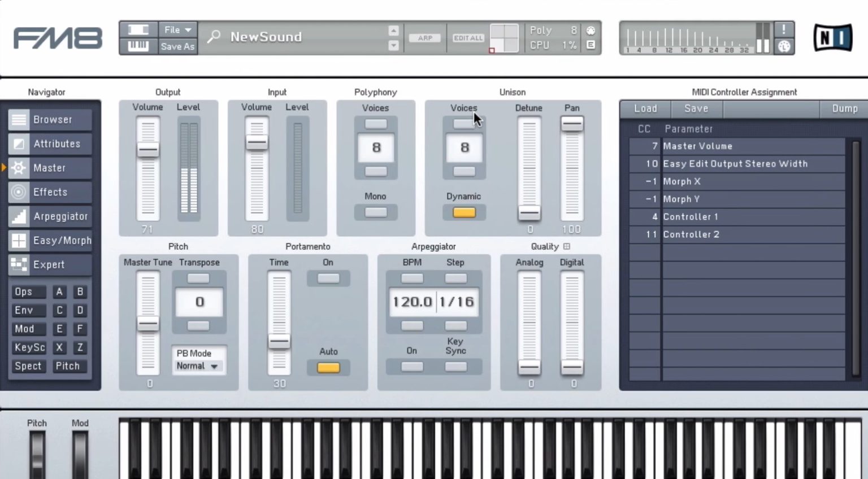Open the PB Mode dropdown showing Normal
Image resolution: width=868 pixels, height=479 pixels.
click(x=198, y=365)
